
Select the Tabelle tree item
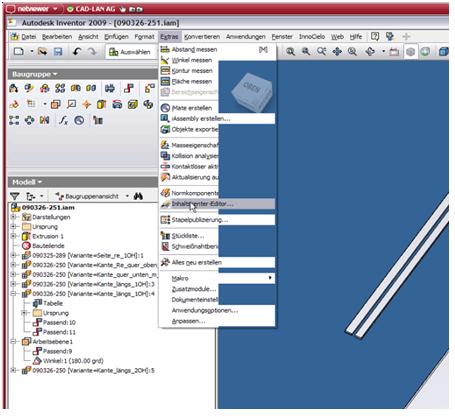point(53,303)
